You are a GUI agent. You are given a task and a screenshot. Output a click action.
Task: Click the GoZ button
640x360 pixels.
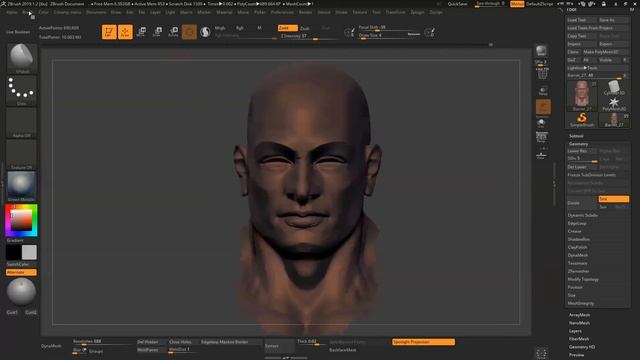pyautogui.click(x=573, y=60)
